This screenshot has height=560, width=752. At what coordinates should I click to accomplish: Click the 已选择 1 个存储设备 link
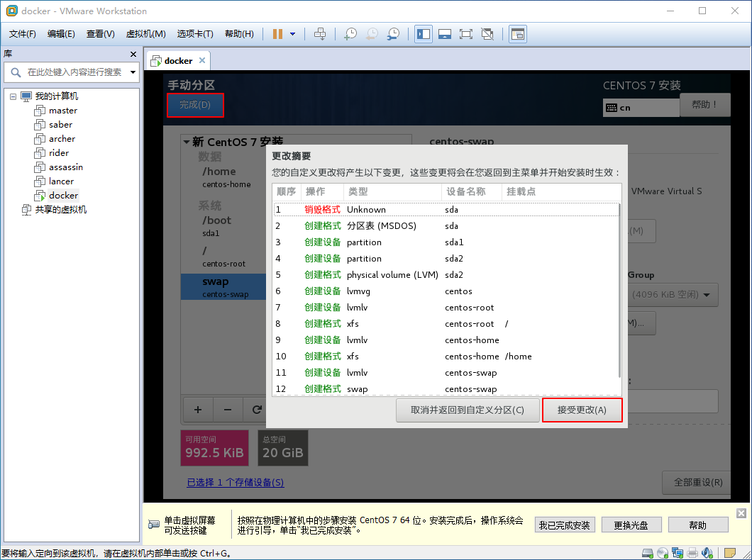[235, 482]
